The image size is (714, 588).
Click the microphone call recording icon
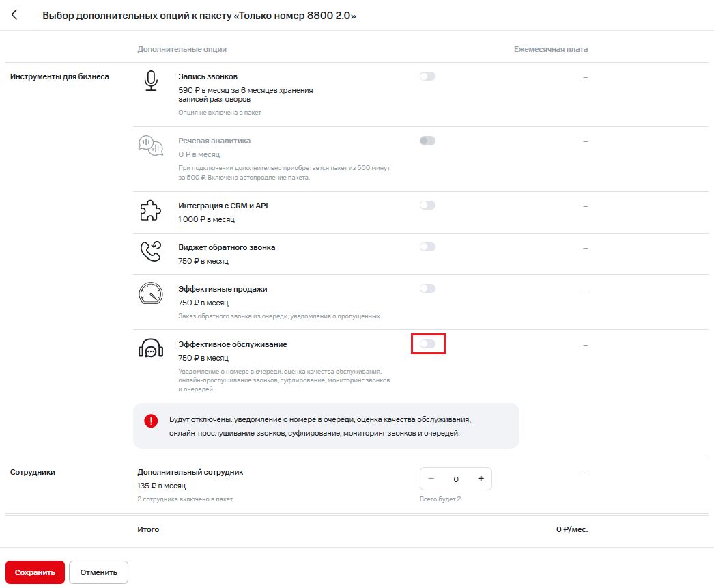[150, 80]
